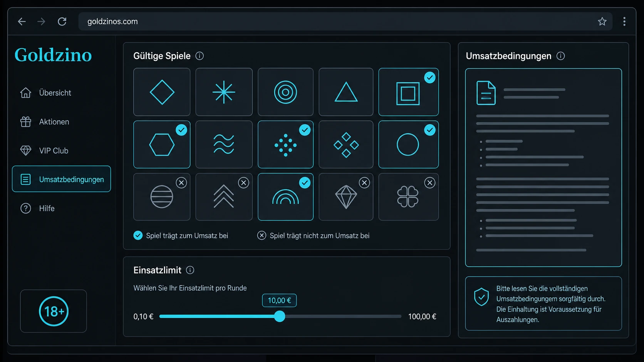This screenshot has height=362, width=644.
Task: Choose the concentric circles game tile
Action: pyautogui.click(x=285, y=92)
